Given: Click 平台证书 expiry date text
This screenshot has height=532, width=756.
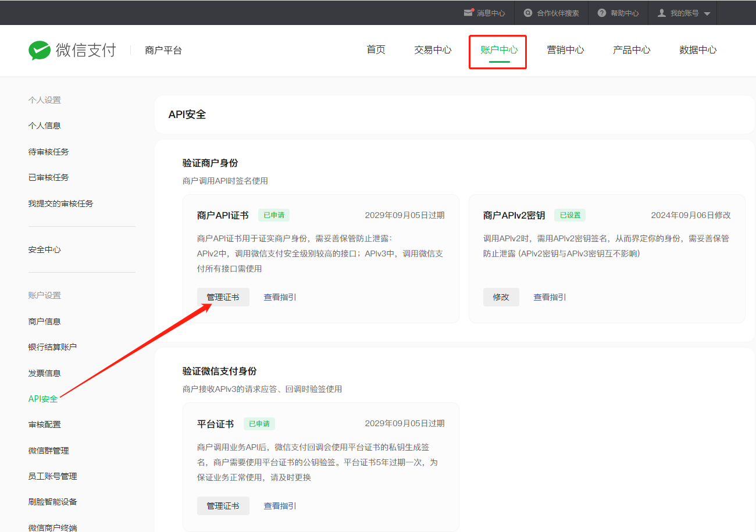Looking at the screenshot, I should pos(405,423).
